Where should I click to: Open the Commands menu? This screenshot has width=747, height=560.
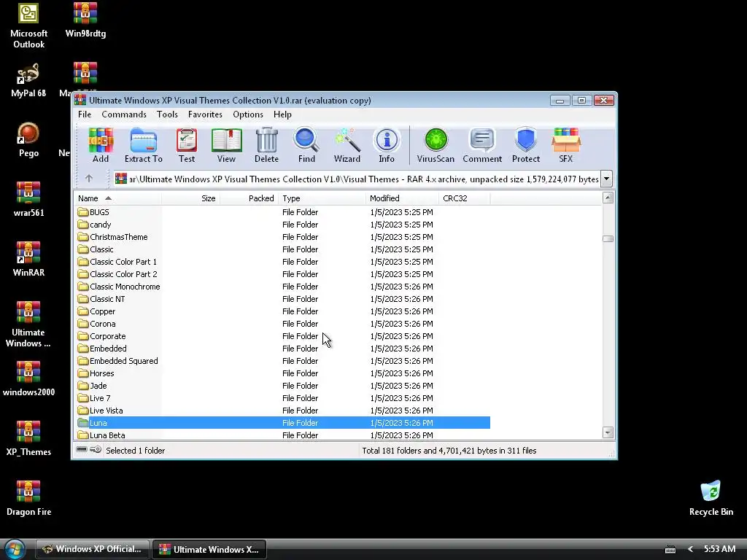(x=124, y=114)
